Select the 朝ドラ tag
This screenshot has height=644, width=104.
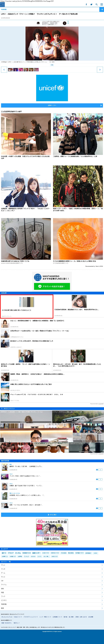pyautogui.click(x=4, y=553)
